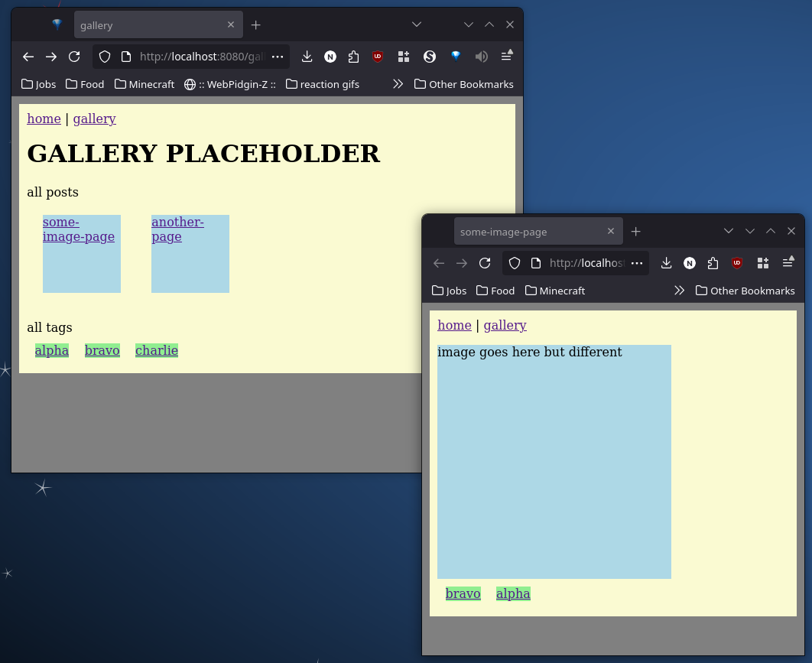This screenshot has width=812, height=663.
Task: Go back in the gallery window
Action: 28,57
